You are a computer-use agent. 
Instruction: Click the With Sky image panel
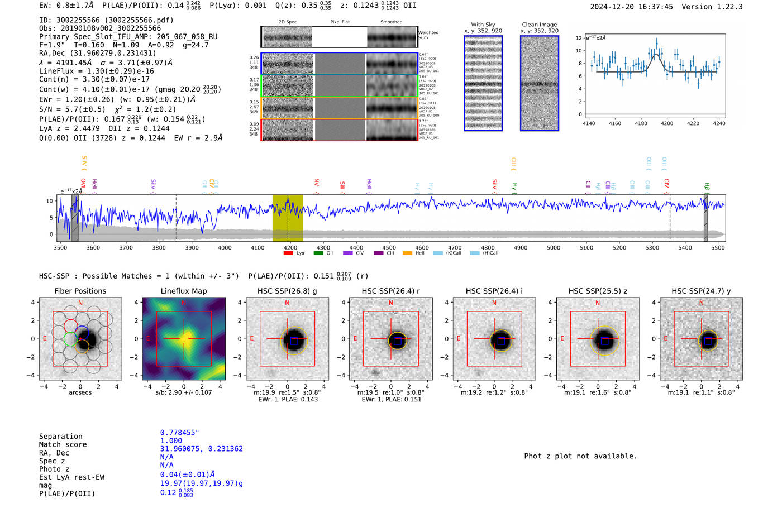pos(483,83)
